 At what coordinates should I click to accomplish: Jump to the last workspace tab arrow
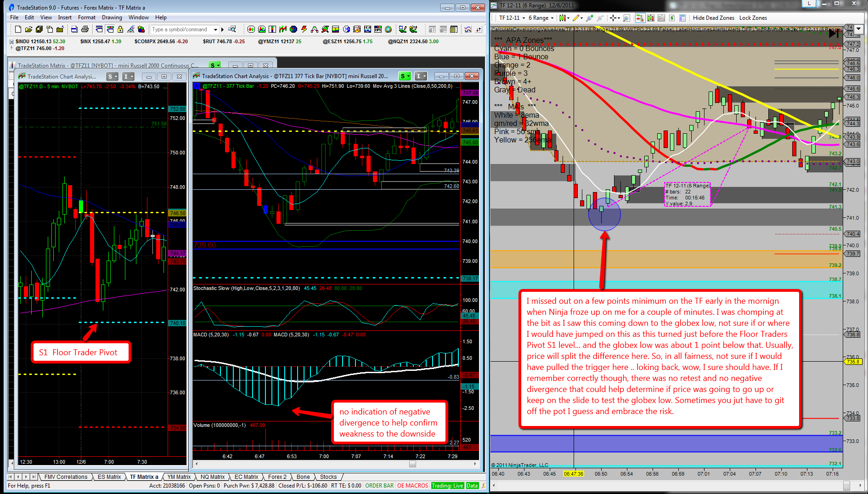pos(34,477)
